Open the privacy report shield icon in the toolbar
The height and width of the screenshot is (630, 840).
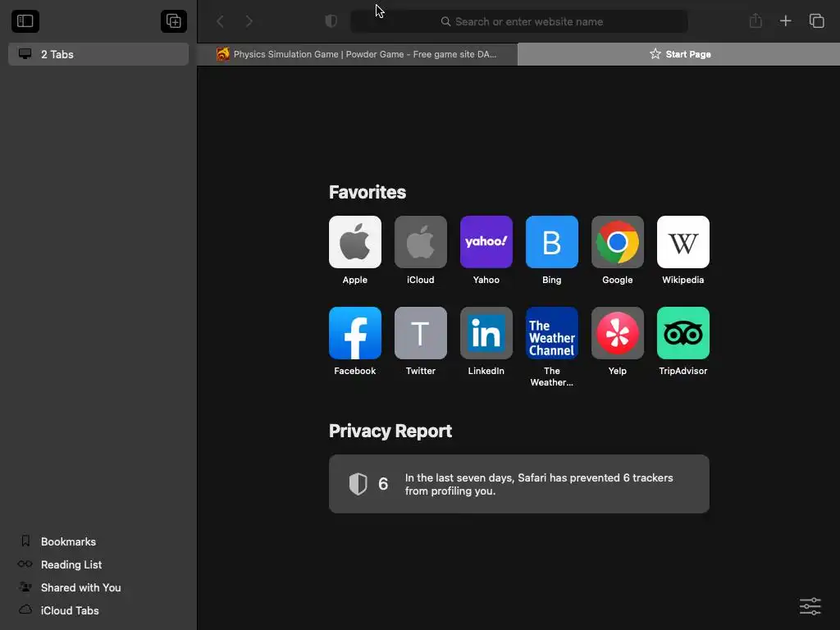pos(331,21)
